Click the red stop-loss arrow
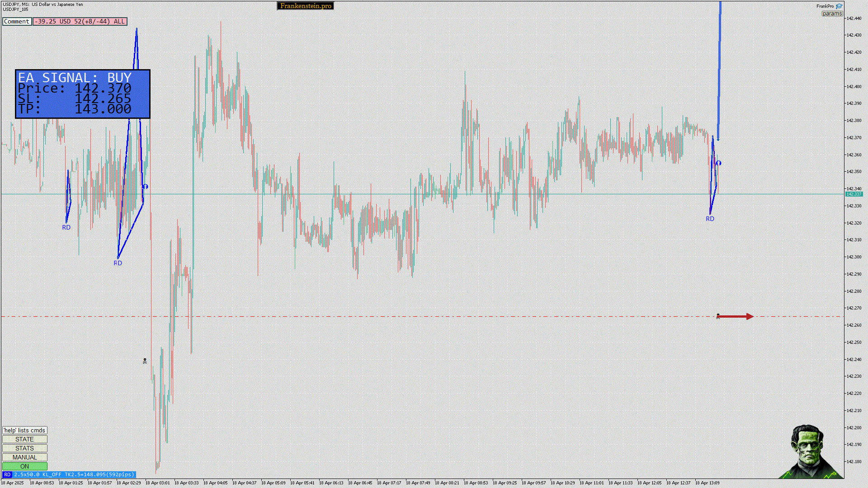The image size is (868, 488). (736, 317)
